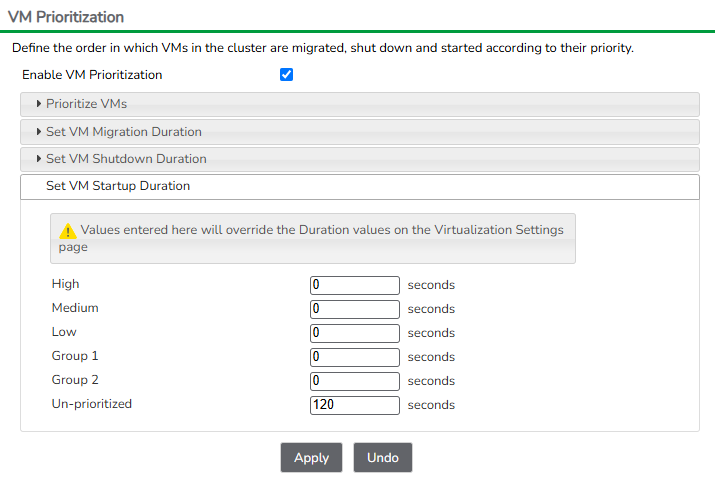The image size is (715, 482).
Task: Focus the High startup duration field
Action: pyautogui.click(x=355, y=285)
